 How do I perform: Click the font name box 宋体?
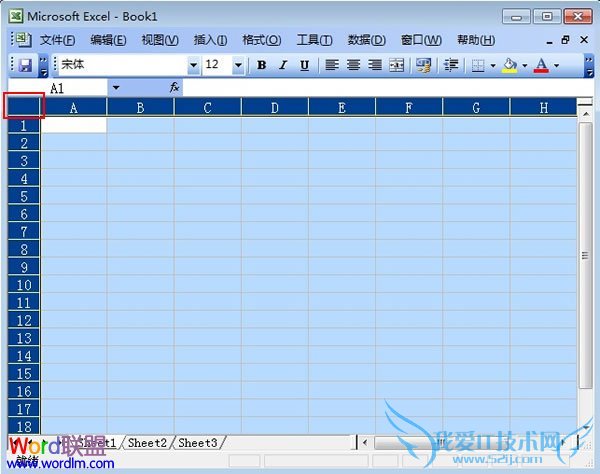coord(123,65)
